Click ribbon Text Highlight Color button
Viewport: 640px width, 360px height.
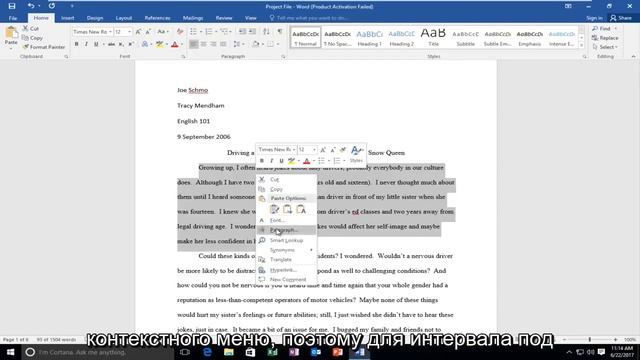click(159, 44)
